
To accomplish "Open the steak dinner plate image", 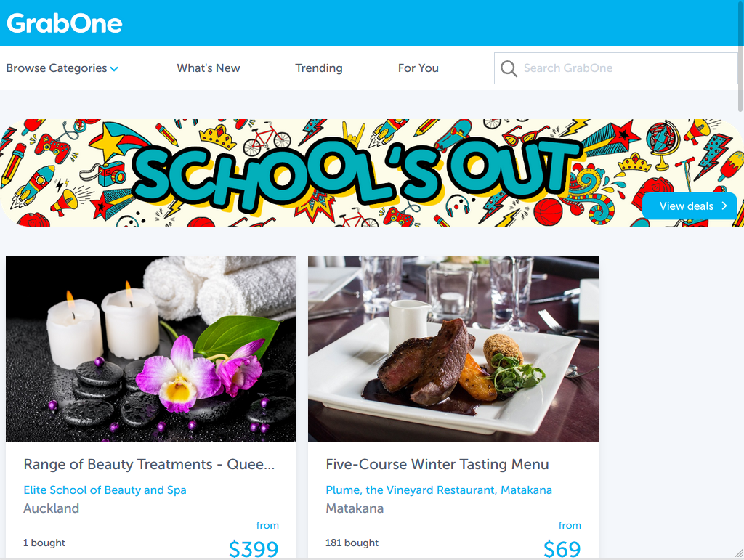I will [453, 349].
